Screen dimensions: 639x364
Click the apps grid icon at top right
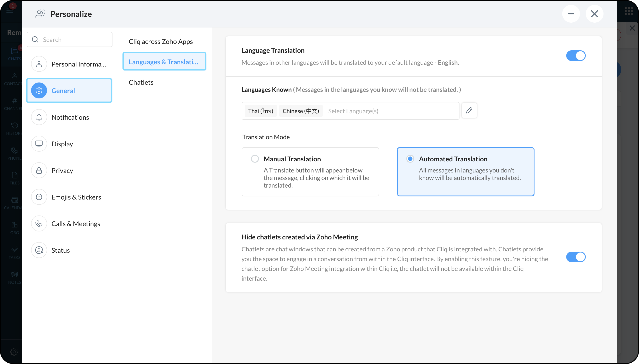click(x=629, y=11)
